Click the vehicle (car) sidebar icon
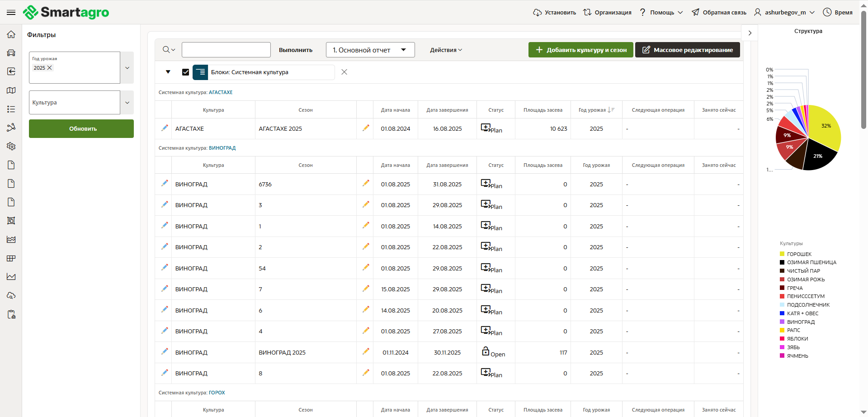868x417 pixels. tap(11, 53)
